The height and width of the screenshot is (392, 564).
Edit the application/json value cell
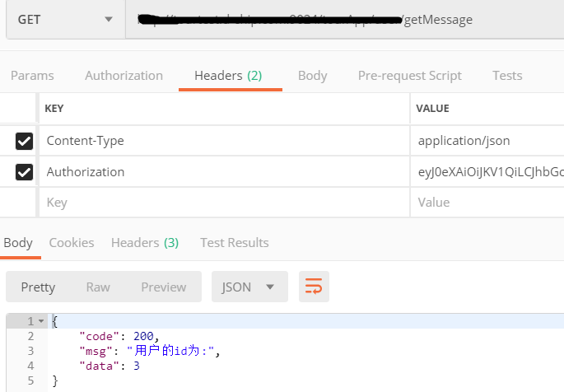(x=487, y=141)
